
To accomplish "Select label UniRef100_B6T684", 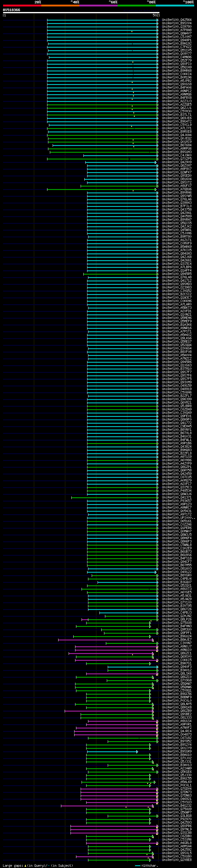I will [x=177, y=145].
